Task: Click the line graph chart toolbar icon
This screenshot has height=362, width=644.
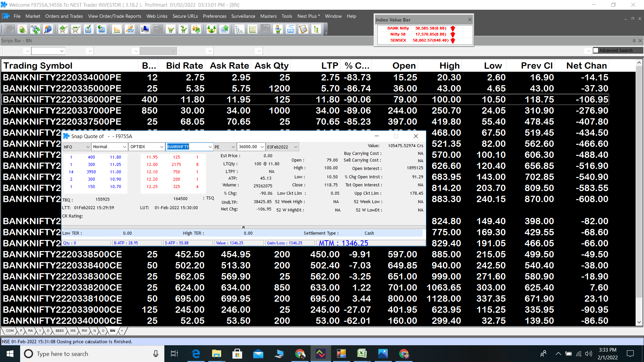Action: [253, 29]
